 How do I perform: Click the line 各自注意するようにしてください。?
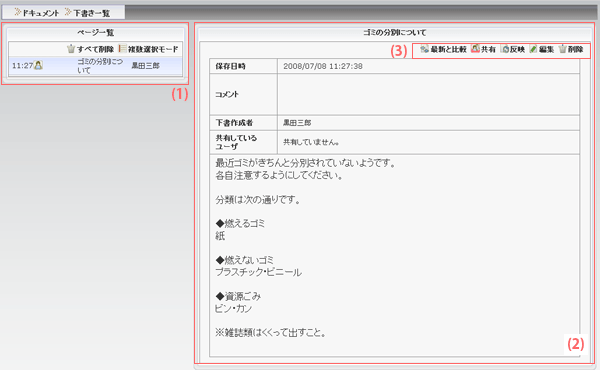(279, 176)
